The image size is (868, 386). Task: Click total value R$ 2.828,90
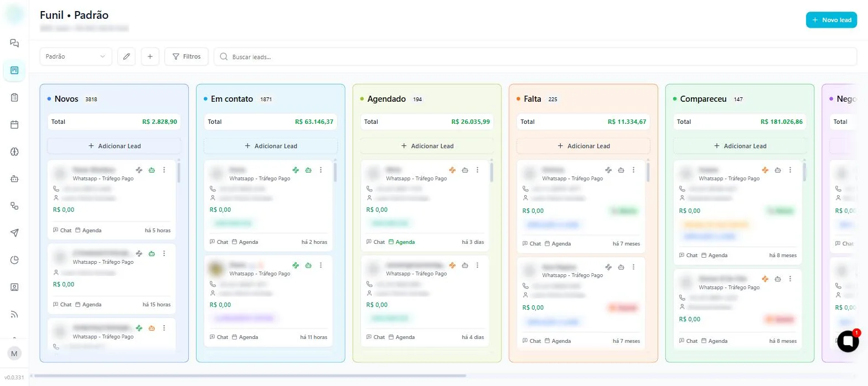pyautogui.click(x=160, y=122)
